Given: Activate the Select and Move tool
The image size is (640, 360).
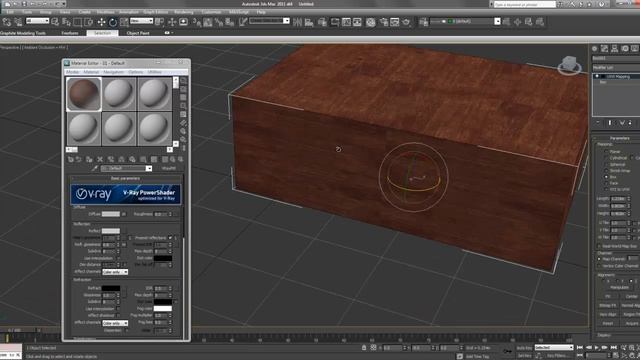Looking at the screenshot, I should point(101,22).
